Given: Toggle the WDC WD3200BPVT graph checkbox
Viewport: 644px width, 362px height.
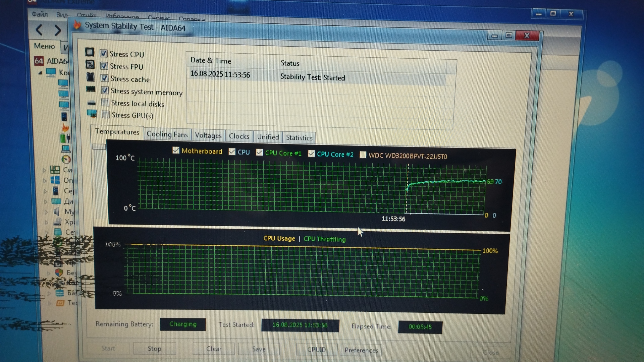Looking at the screenshot, I should tap(363, 155).
